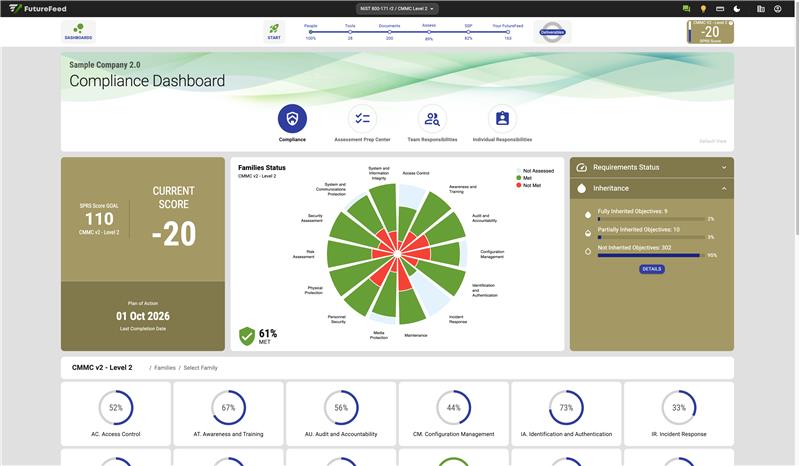The height and width of the screenshot is (466, 800).
Task: Open the AC. Access Control card
Action: [116, 414]
